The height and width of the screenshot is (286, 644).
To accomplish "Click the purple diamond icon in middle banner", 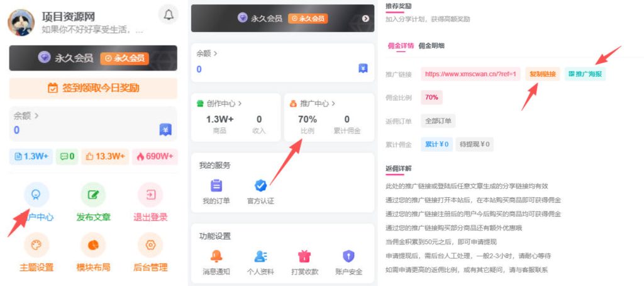I will pyautogui.click(x=243, y=18).
